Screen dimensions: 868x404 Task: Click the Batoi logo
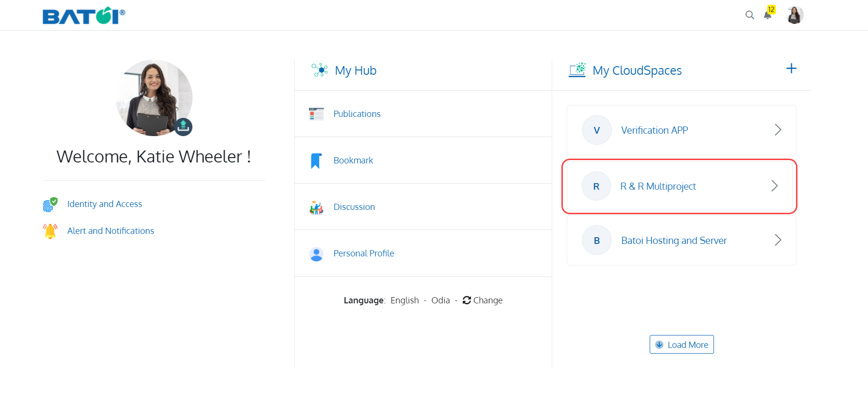click(84, 15)
